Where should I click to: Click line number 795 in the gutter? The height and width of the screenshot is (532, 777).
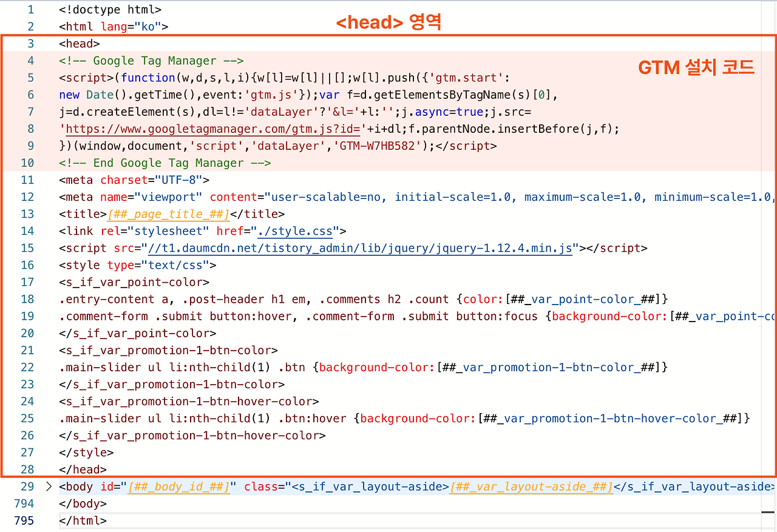[x=24, y=520]
